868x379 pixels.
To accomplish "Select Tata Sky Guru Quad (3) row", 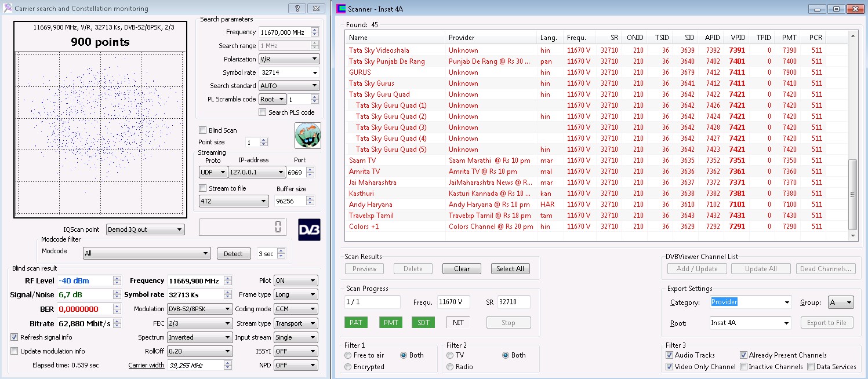I will tap(596, 127).
